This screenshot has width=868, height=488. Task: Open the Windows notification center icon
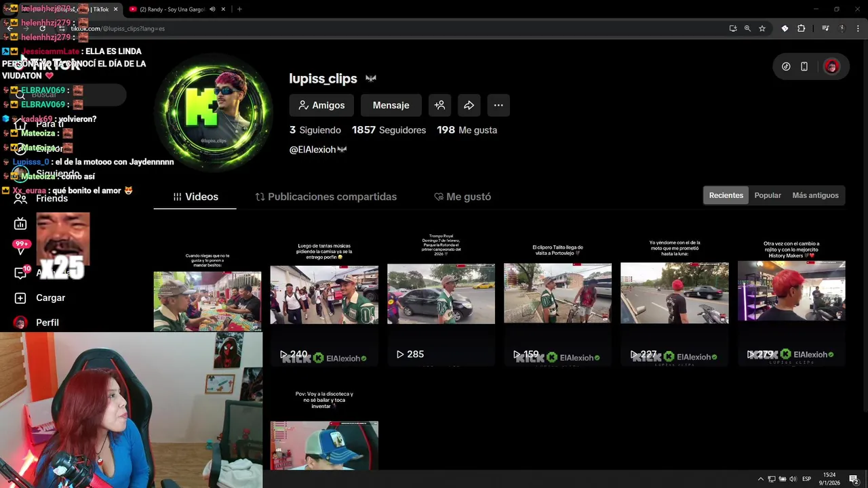coord(854,479)
